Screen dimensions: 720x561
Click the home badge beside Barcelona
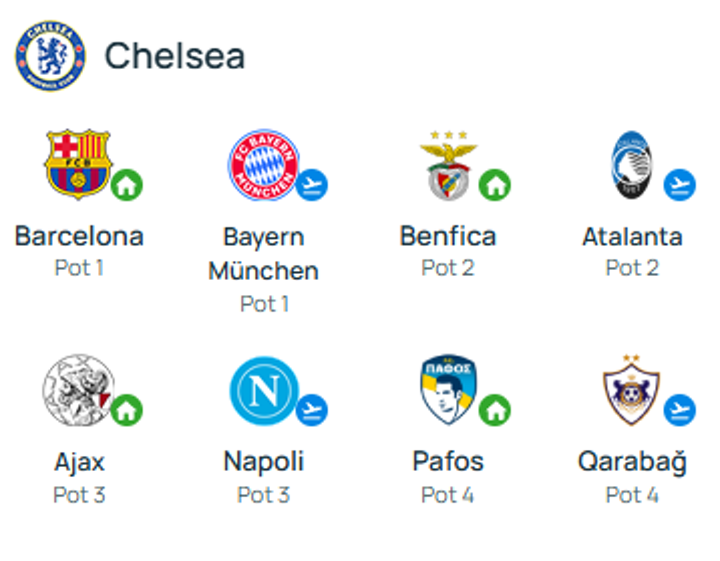pyautogui.click(x=127, y=185)
